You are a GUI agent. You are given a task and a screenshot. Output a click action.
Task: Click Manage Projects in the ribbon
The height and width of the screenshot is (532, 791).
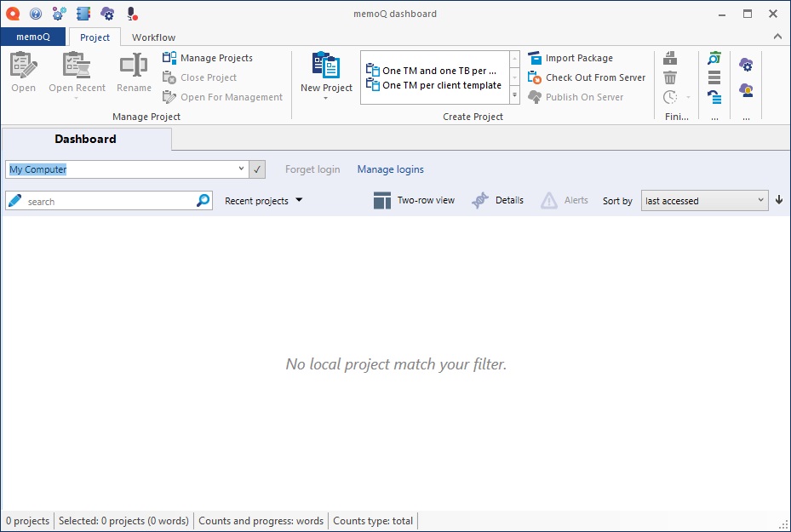(x=208, y=58)
